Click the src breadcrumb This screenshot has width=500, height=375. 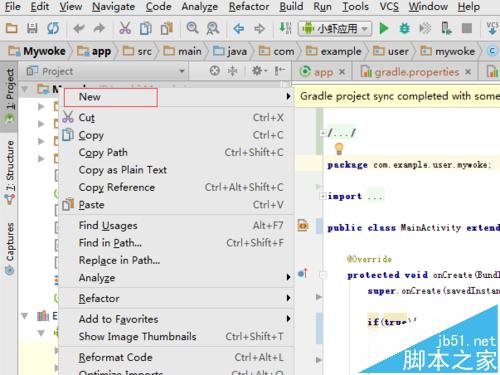point(137,51)
